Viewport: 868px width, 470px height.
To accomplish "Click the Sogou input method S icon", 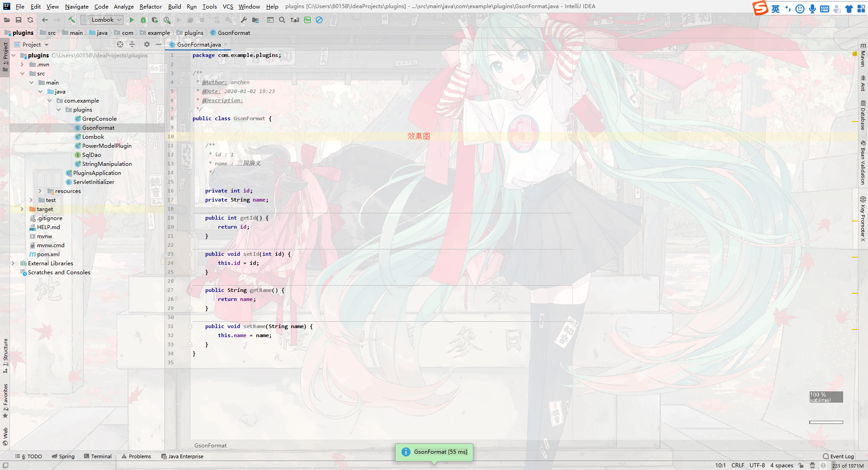I will (x=760, y=8).
